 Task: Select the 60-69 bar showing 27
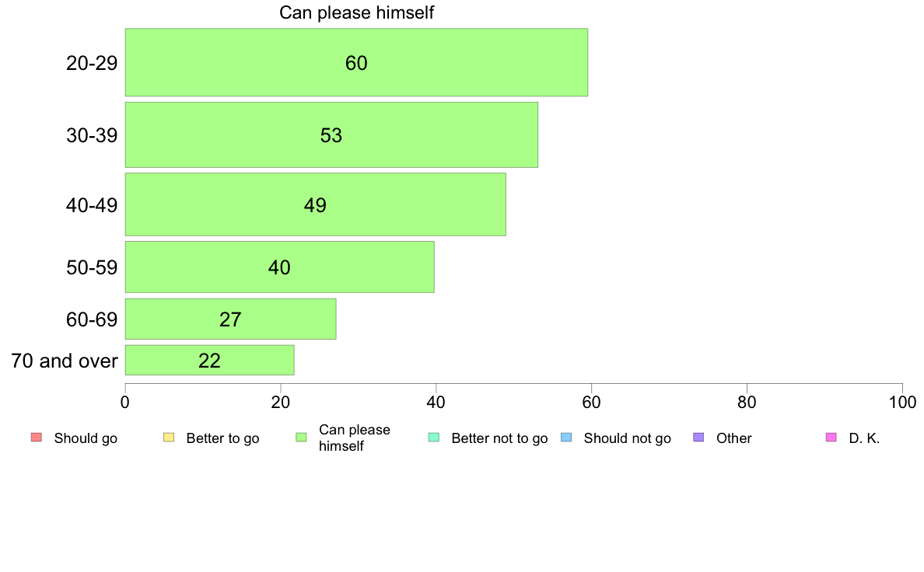[x=230, y=319]
